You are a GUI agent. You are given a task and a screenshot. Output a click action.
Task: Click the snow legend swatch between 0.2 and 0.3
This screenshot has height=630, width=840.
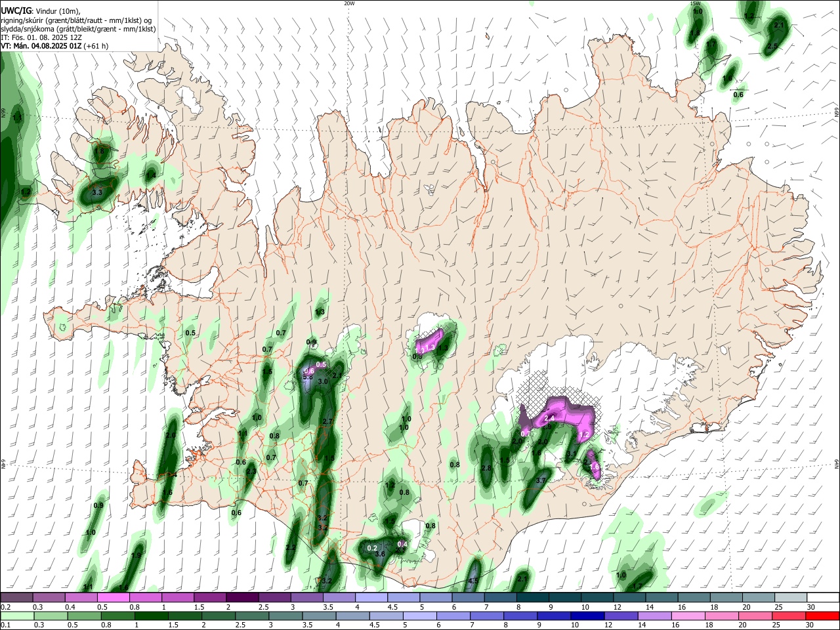(x=17, y=597)
